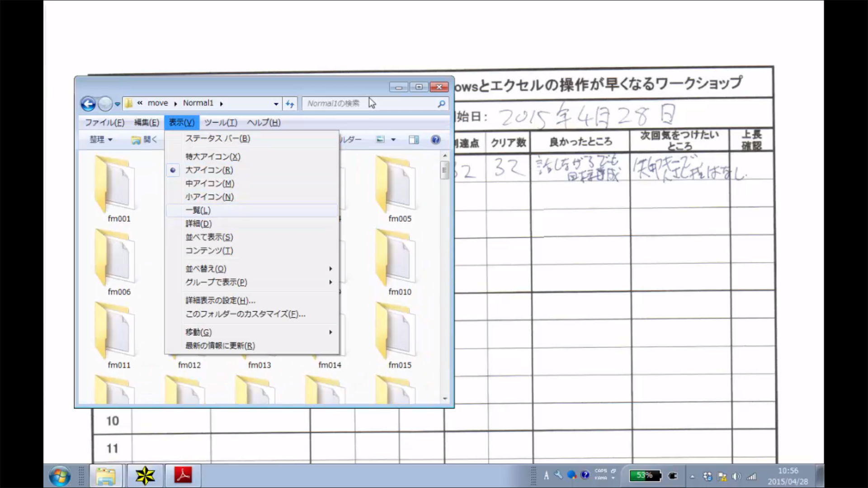
Task: Open the fm005 folder icon
Action: (x=395, y=184)
